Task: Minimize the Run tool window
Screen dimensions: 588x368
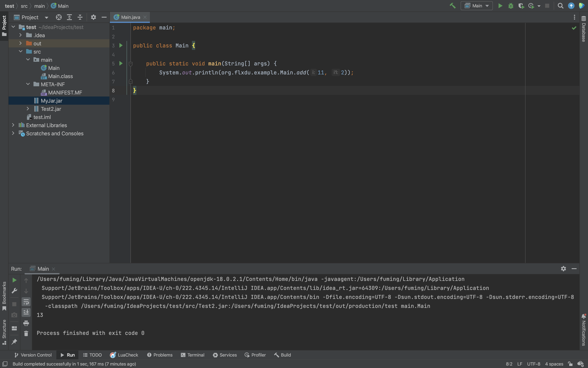Action: (574, 268)
